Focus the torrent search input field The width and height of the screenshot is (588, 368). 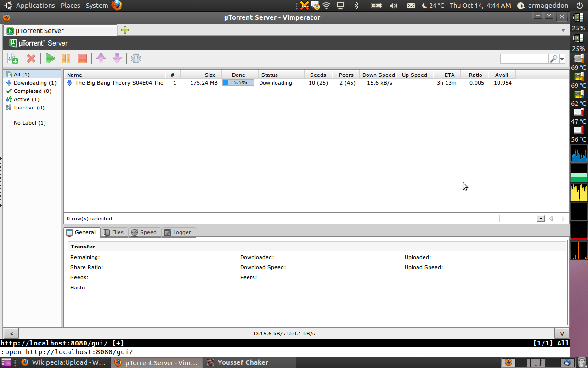525,59
